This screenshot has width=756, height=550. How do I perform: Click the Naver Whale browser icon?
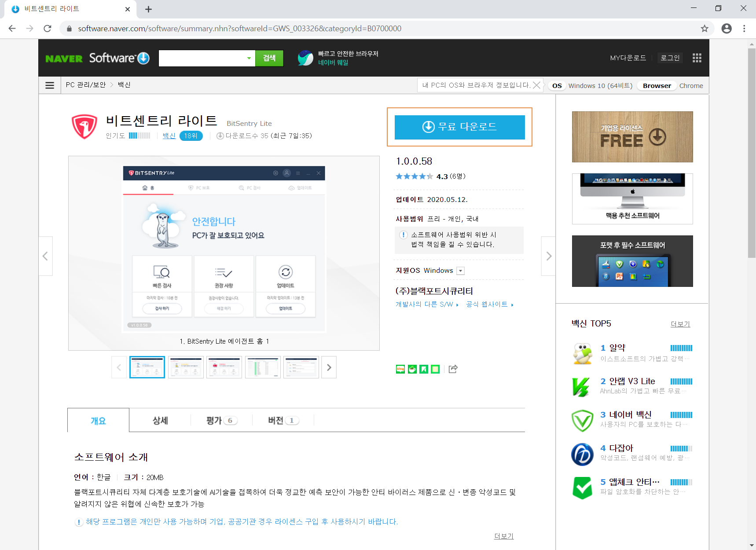point(305,58)
